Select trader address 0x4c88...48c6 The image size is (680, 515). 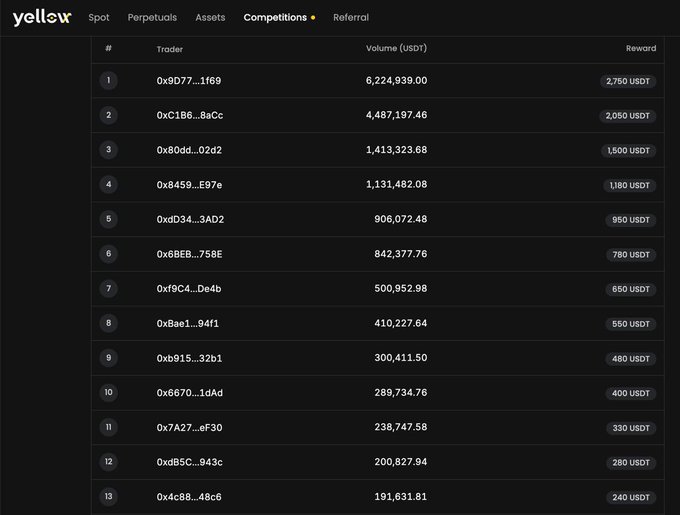pyautogui.click(x=189, y=497)
